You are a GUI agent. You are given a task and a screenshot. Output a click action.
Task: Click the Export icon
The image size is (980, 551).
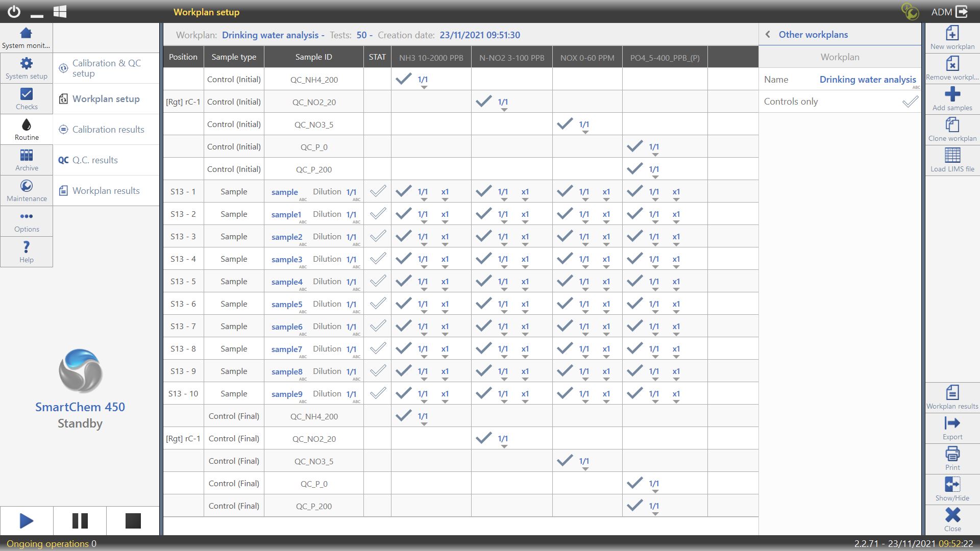tap(952, 423)
